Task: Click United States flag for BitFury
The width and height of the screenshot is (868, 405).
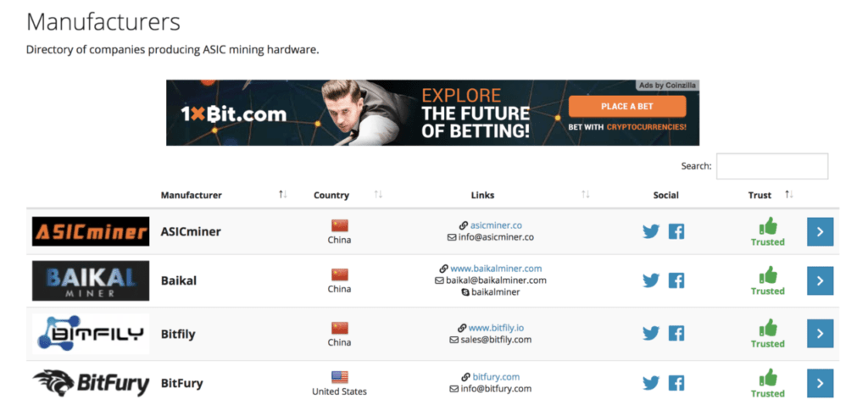Action: pos(339,377)
